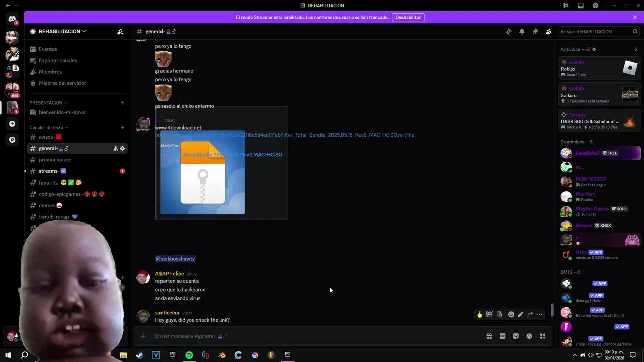Screen dimensions: 644x362
Task: Forward message with arrow icon
Action: click(530, 314)
